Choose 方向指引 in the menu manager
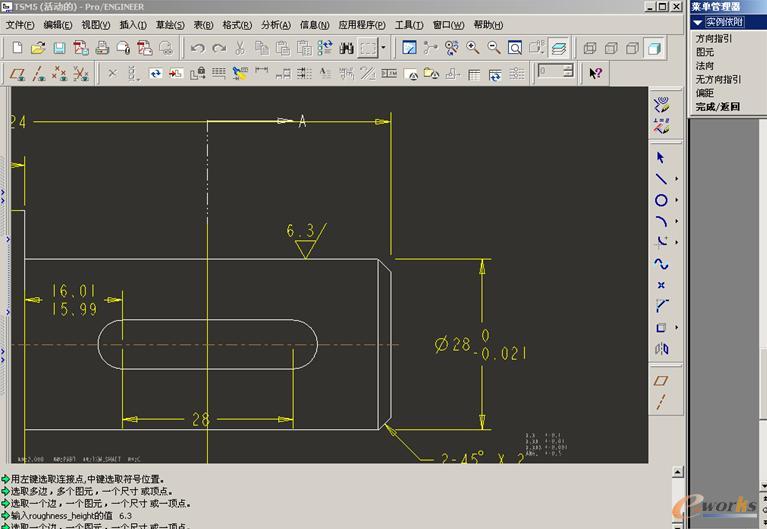 [714, 38]
